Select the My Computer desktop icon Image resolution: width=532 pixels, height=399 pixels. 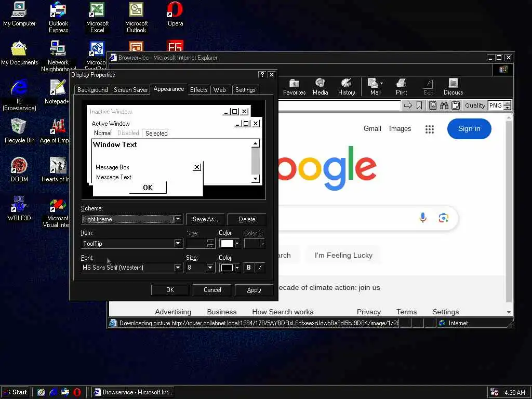(19, 14)
